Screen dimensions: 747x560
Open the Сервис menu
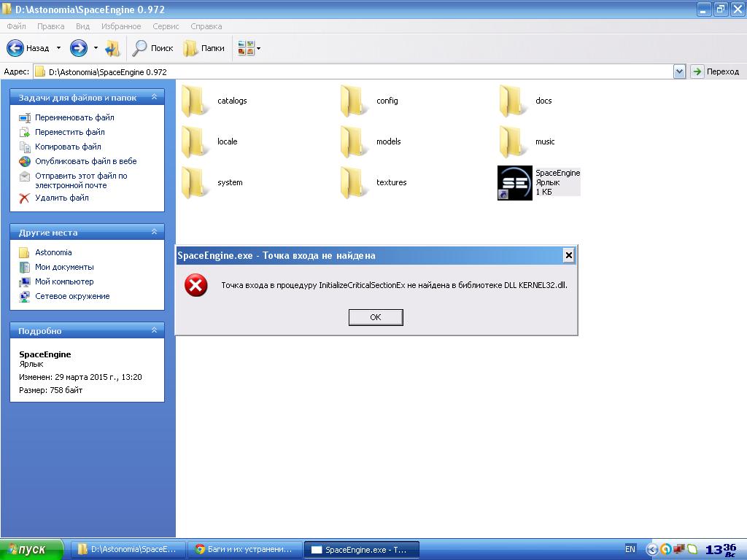tap(166, 26)
